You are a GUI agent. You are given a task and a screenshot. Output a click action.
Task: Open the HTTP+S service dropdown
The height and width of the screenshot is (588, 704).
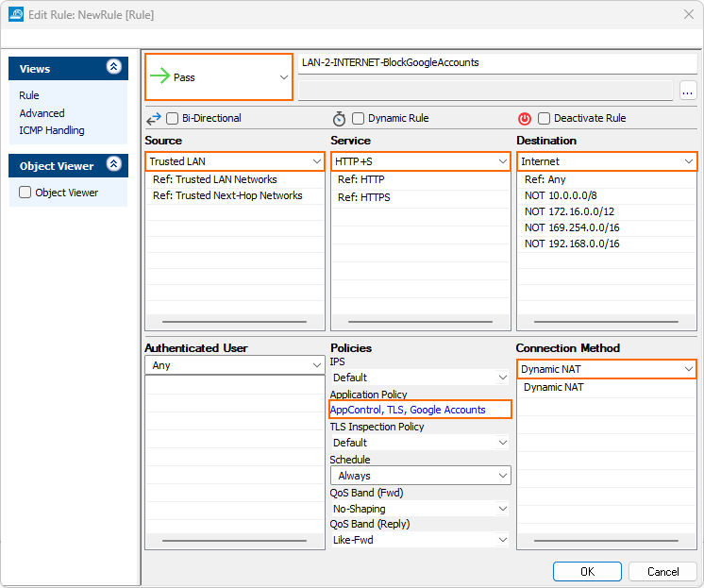click(x=421, y=161)
